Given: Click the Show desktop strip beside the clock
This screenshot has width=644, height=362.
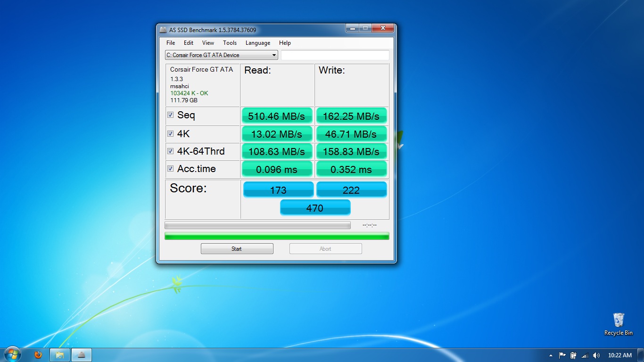Looking at the screenshot, I should point(641,355).
